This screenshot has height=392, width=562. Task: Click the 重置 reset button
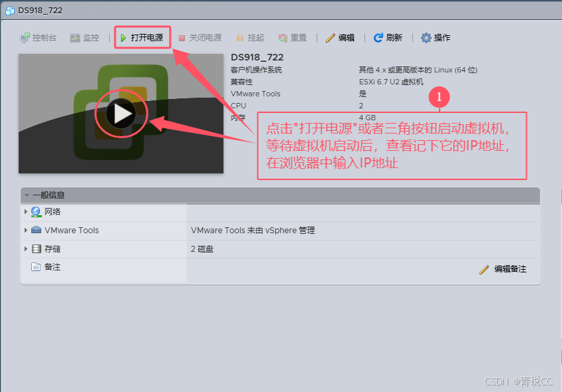(293, 38)
